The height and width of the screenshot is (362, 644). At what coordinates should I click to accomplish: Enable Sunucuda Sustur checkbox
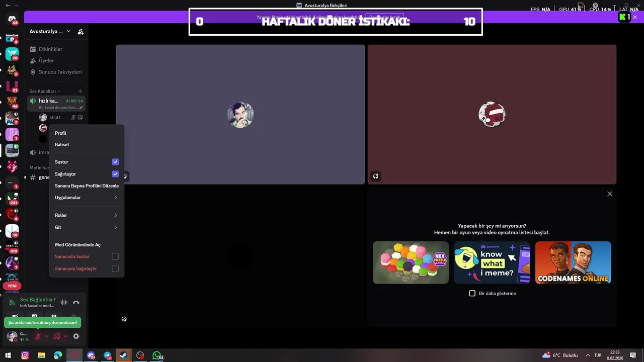(x=115, y=256)
